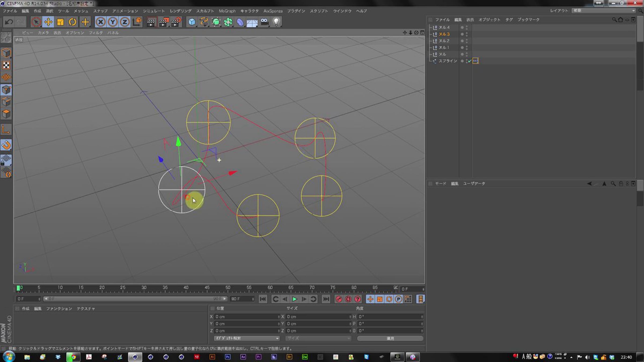Open the MoGraph menu
This screenshot has width=644, height=362.
(227, 11)
